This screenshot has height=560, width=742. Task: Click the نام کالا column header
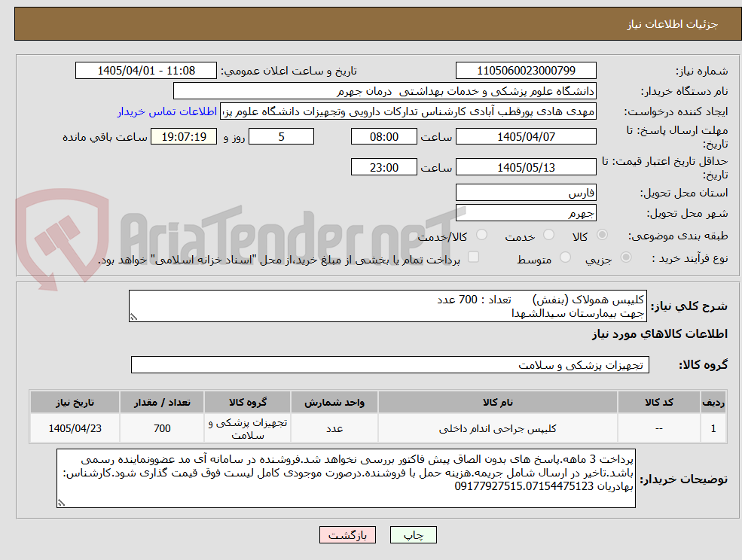497,402
